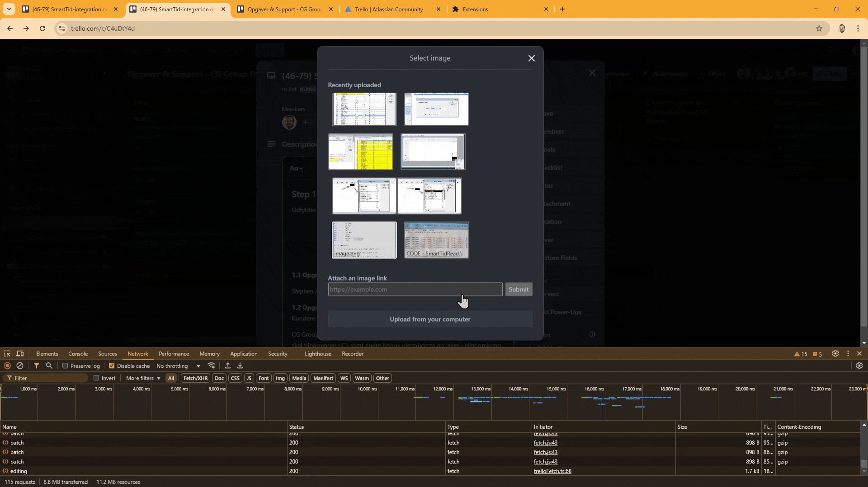The image size is (868, 487).
Task: Click the 15 warnings counter
Action: pos(801,354)
